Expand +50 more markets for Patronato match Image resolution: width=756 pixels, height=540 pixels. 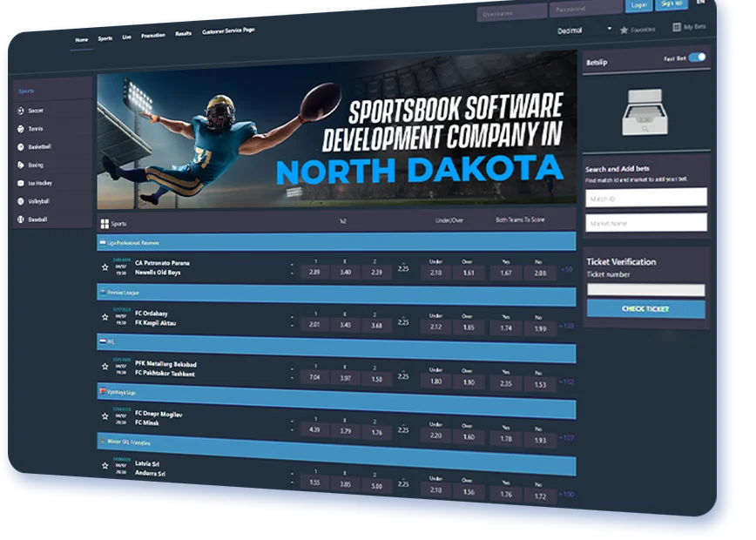coord(566,269)
